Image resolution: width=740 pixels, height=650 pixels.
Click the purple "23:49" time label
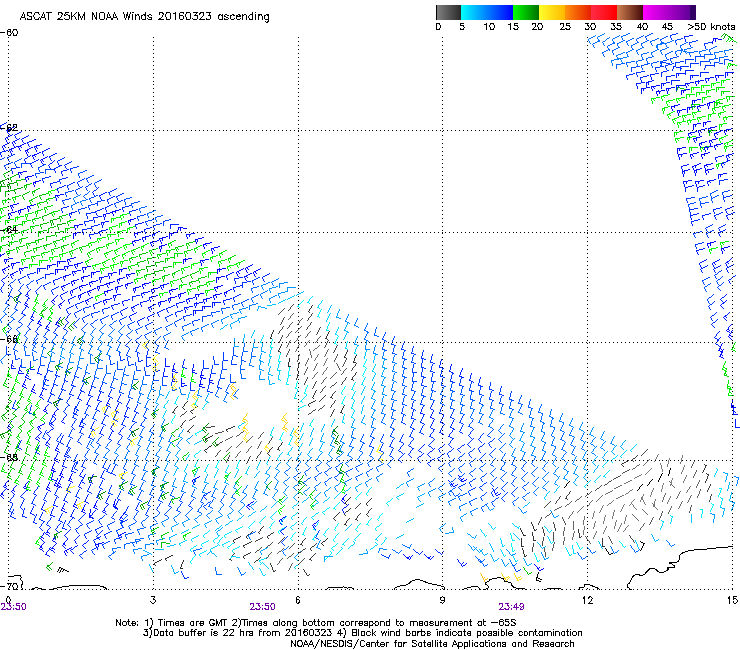click(511, 607)
